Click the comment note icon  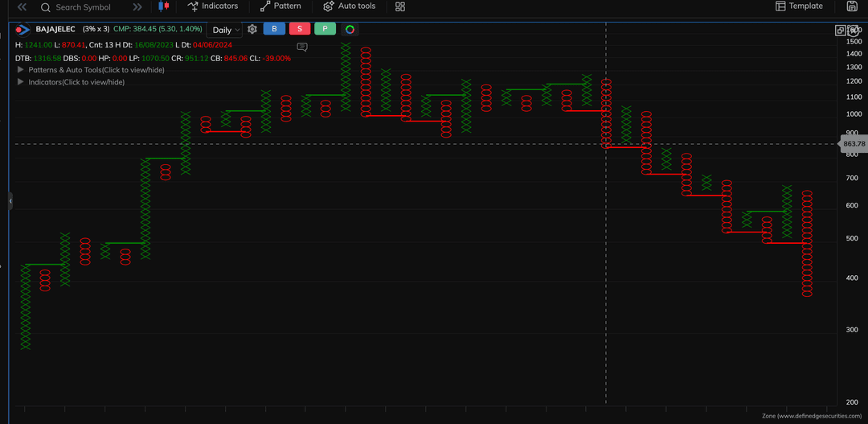tap(302, 47)
